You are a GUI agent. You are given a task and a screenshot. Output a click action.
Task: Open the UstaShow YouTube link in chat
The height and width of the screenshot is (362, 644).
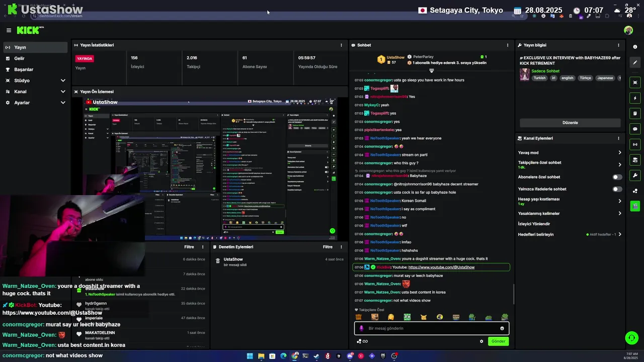(x=441, y=267)
